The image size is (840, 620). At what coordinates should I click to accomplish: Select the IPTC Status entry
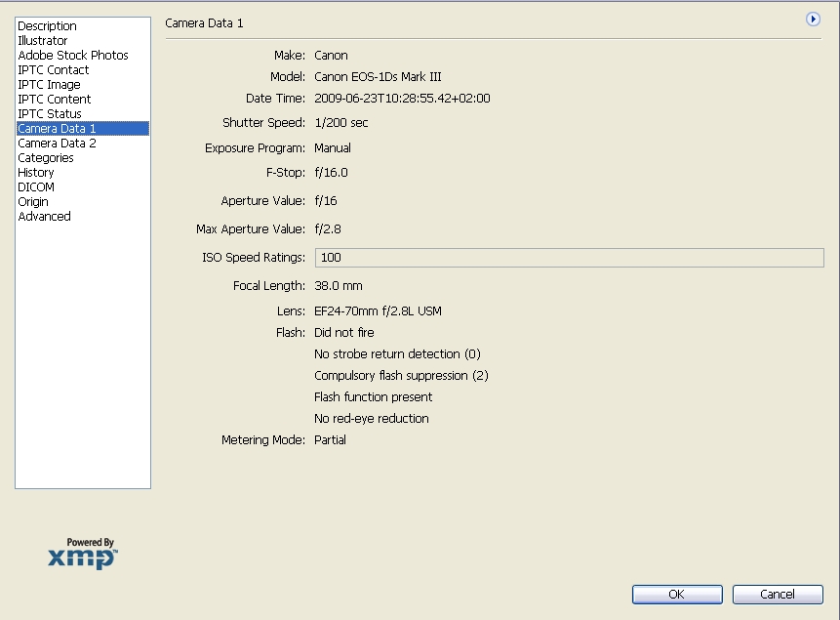(x=50, y=113)
